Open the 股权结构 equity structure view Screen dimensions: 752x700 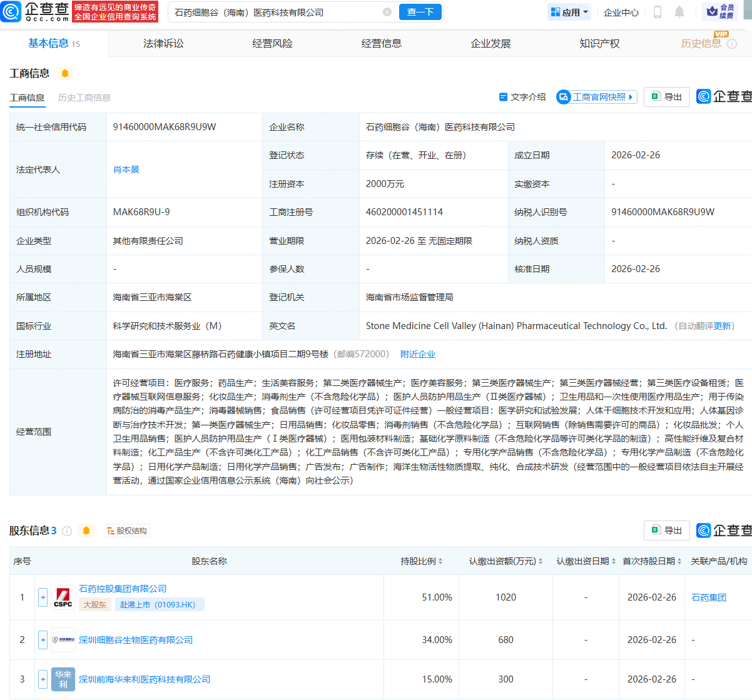point(126,530)
